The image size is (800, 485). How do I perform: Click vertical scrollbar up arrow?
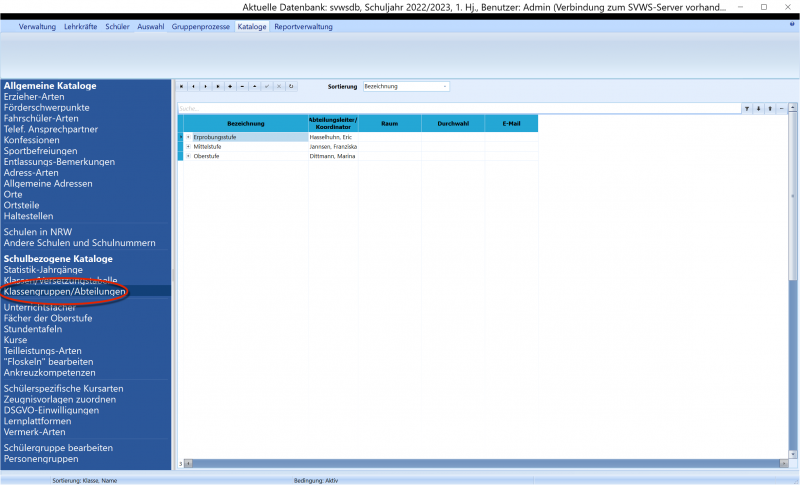coord(792,107)
